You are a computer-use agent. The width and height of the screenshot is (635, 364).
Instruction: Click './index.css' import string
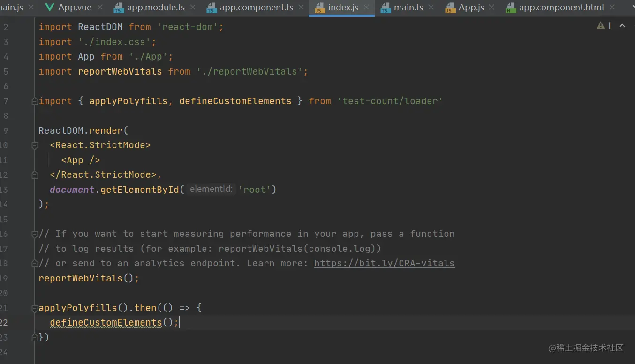[x=114, y=42]
